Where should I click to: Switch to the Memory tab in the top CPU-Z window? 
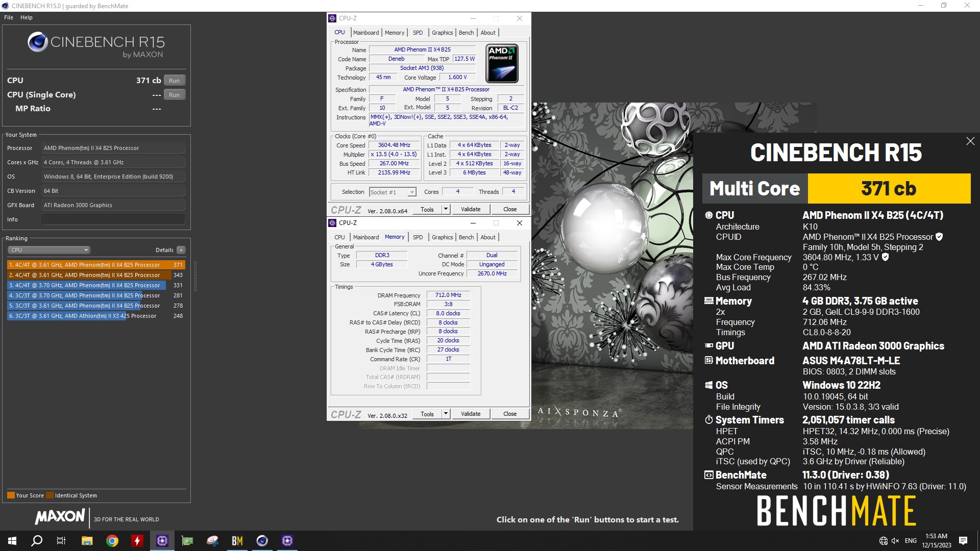click(x=395, y=33)
